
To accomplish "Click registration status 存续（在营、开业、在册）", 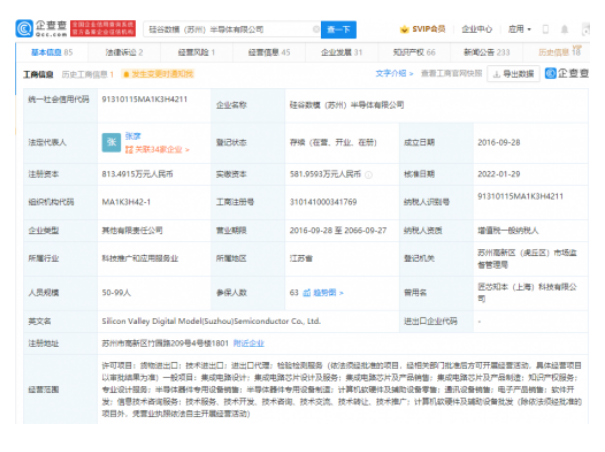I will coord(333,142).
